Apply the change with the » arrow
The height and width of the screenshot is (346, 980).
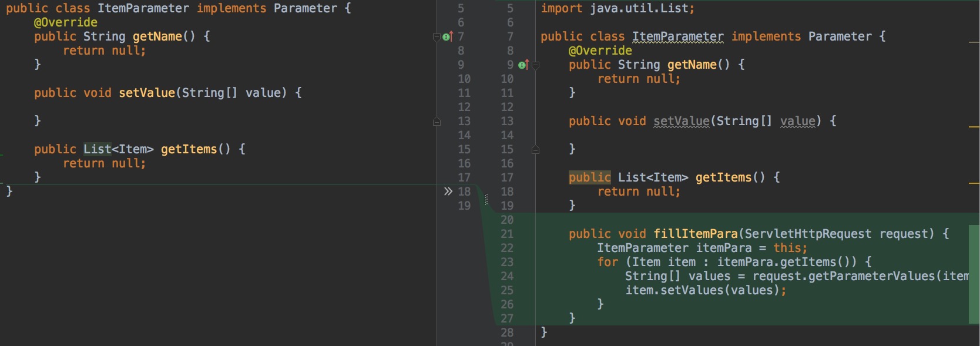click(x=448, y=192)
